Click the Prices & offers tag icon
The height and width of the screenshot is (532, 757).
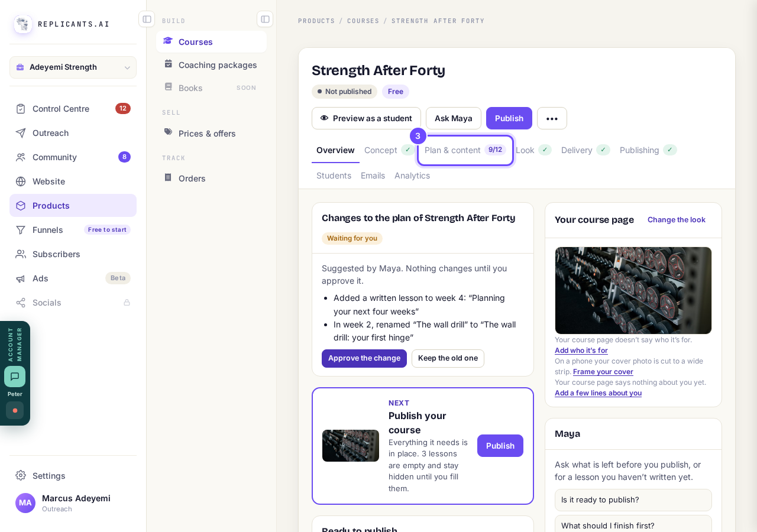coord(168,132)
